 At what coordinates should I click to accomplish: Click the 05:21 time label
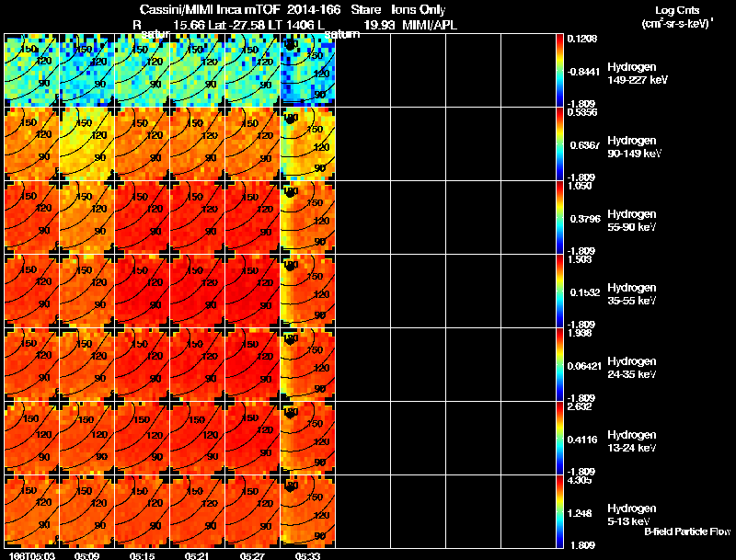[198, 555]
